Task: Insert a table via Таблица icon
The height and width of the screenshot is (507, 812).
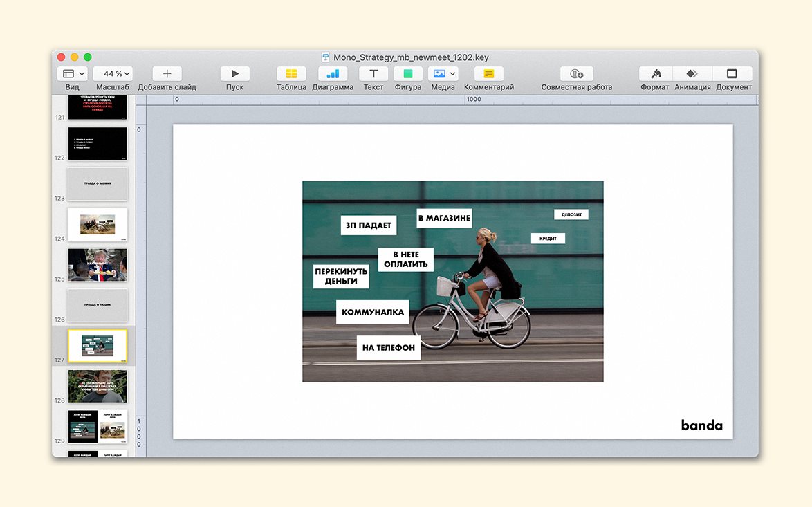Action: coord(291,73)
